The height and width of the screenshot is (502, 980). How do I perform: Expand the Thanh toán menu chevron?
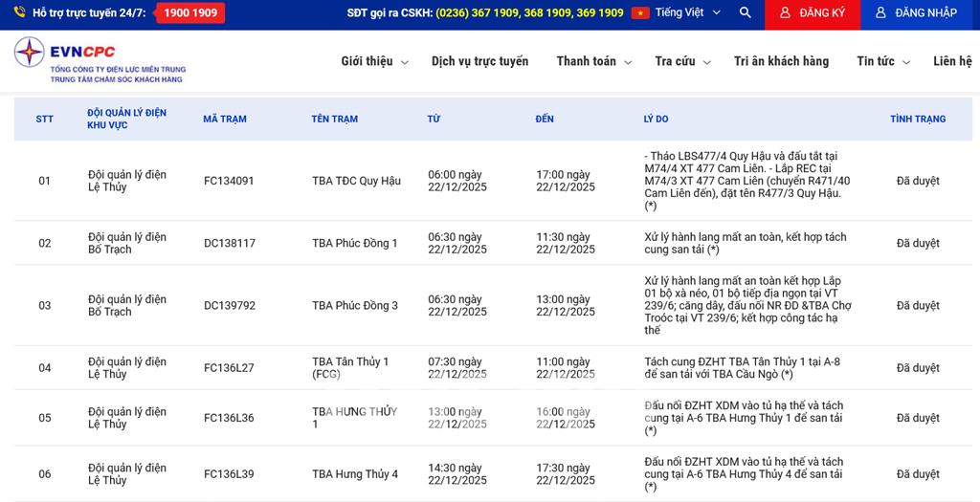point(628,62)
